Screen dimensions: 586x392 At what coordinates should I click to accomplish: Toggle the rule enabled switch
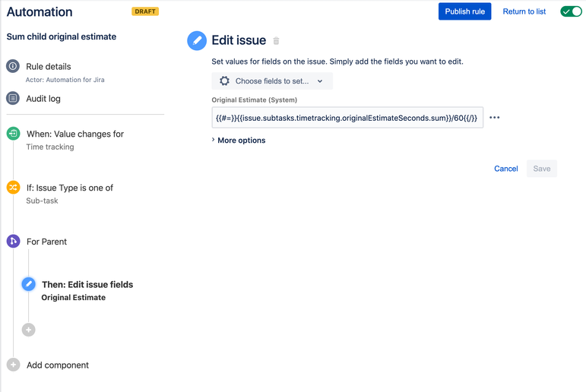[571, 11]
